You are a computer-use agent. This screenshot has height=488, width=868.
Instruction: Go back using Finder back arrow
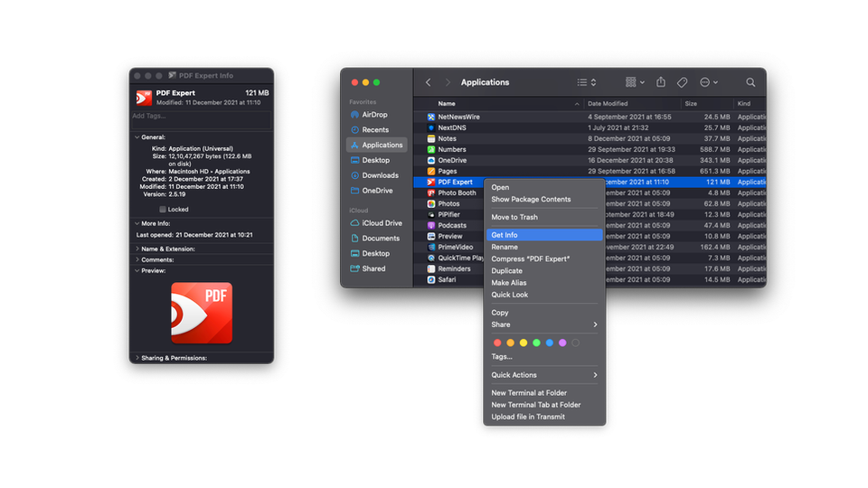click(428, 82)
